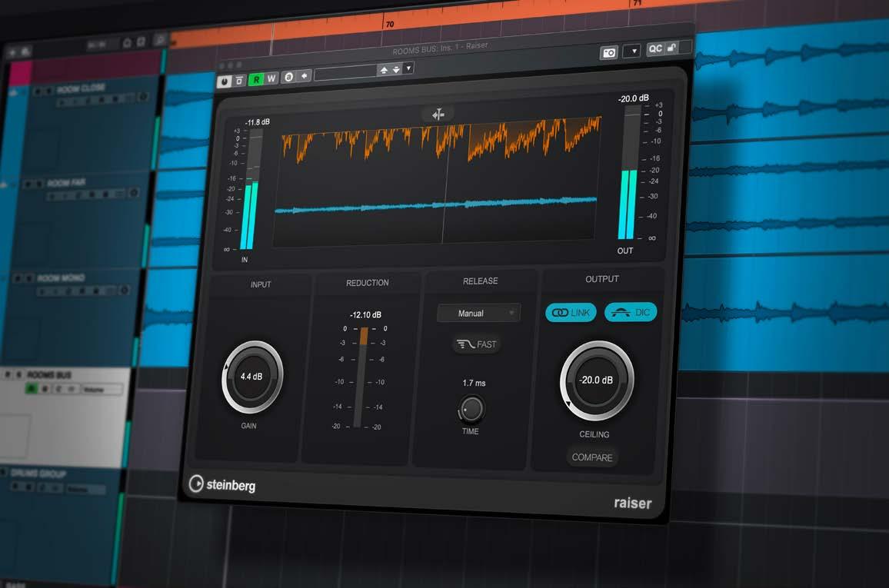
Task: Open the Release 'Manual' mode dropdown
Action: pos(478,314)
